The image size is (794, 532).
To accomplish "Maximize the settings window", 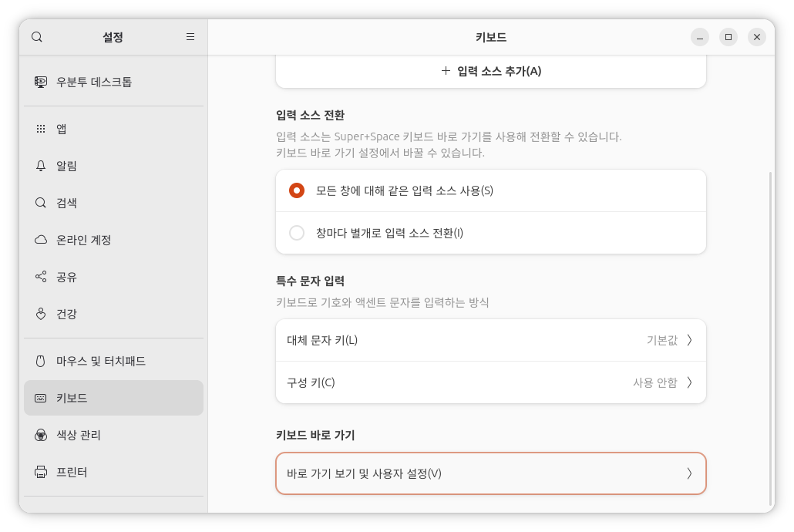I will [728, 37].
